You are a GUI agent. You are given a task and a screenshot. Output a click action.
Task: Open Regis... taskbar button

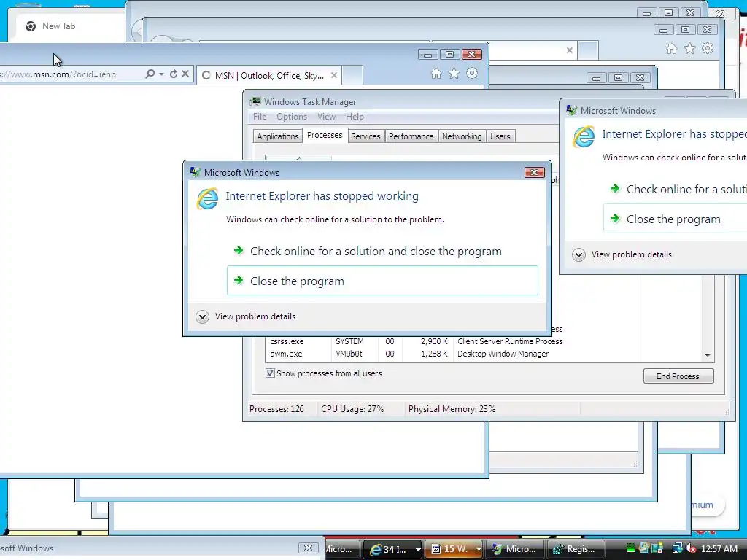(576, 549)
